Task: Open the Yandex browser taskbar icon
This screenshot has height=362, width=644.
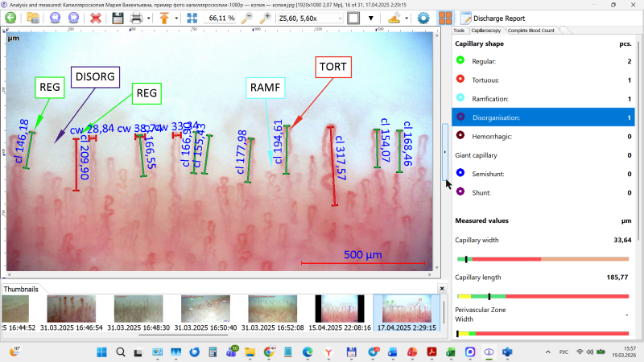Action: pos(328,352)
